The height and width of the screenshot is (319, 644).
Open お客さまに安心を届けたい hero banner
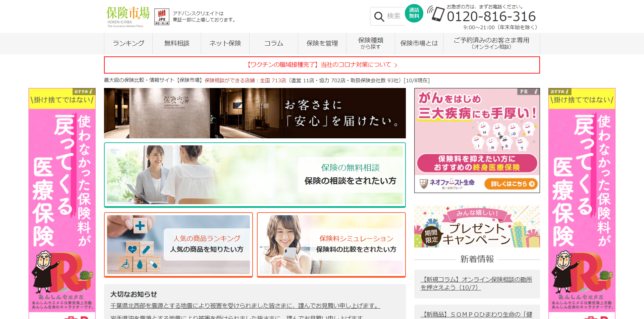(255, 113)
